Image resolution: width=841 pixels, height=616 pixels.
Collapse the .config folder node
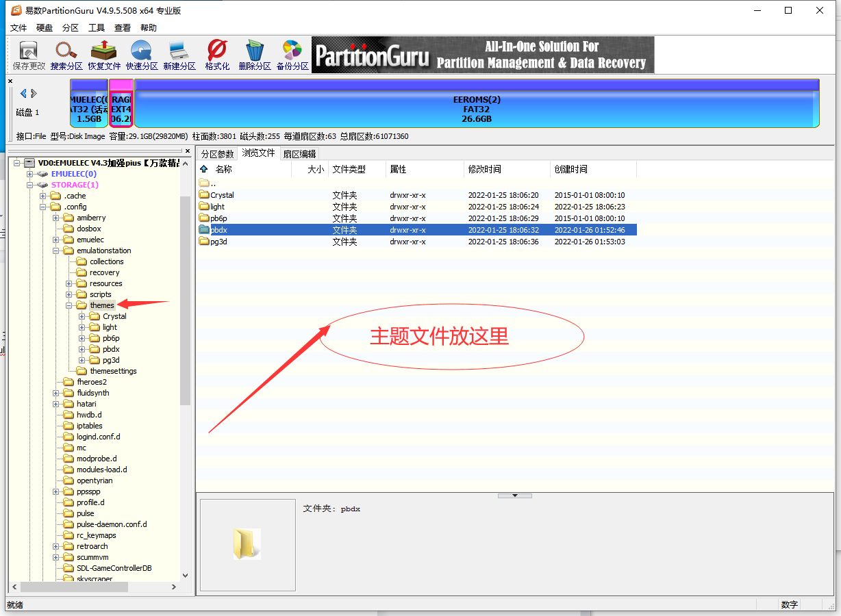(x=43, y=207)
